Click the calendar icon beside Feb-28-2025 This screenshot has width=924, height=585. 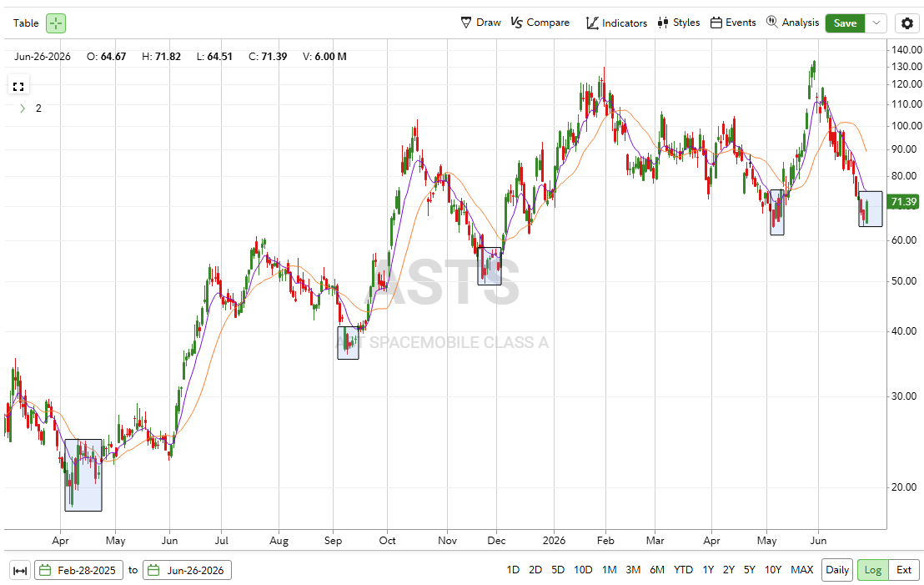[x=45, y=570]
